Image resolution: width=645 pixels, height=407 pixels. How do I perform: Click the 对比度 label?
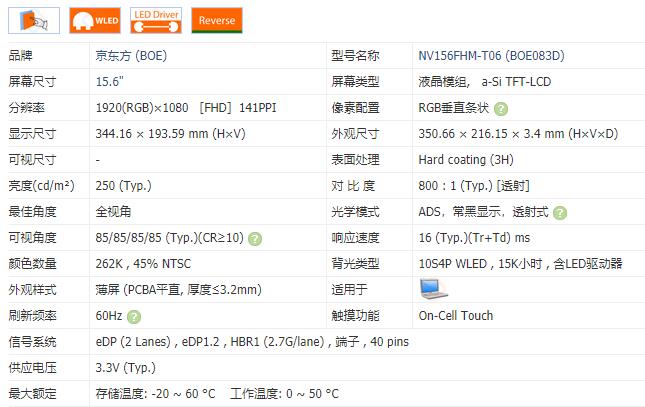pos(353,186)
